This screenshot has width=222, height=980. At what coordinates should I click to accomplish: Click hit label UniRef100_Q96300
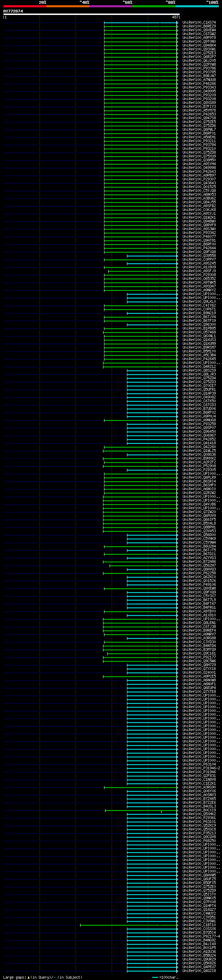point(199,324)
